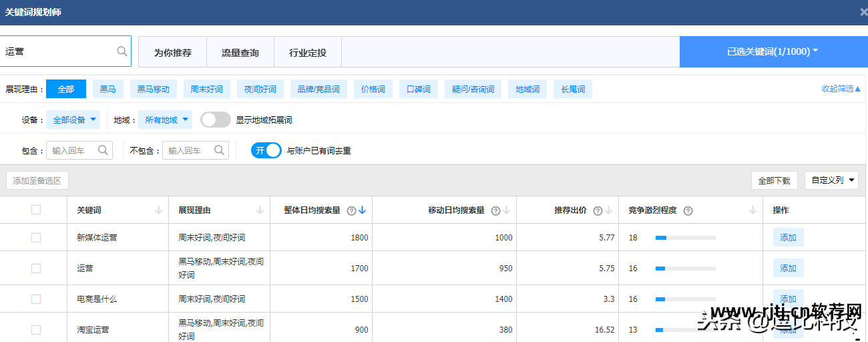
Task: Filter by 地域词 reason
Action: [527, 89]
